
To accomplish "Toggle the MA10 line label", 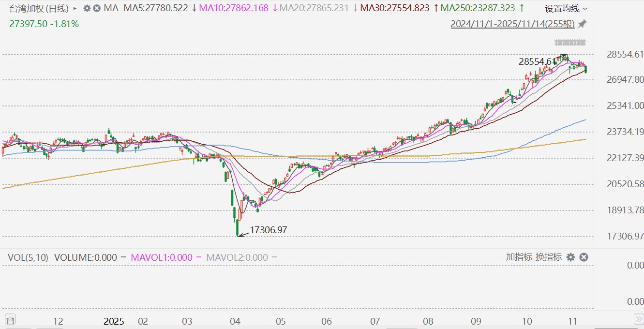I will pyautogui.click(x=235, y=8).
